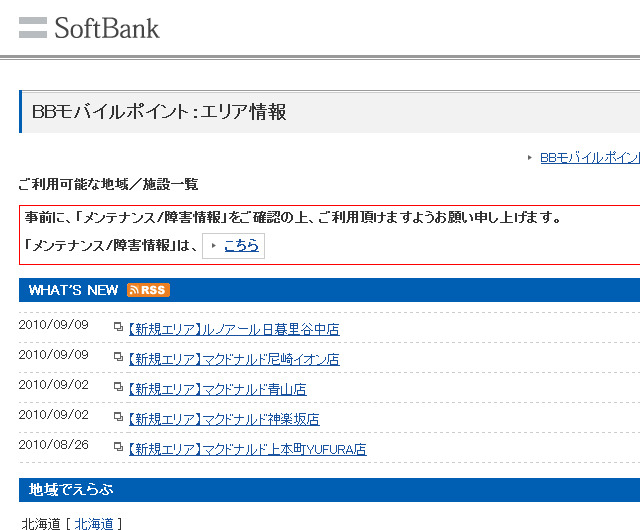Open 【新規エリア】ルノアール日暮里谷中店 link
This screenshot has height=530, width=640.
pos(234,329)
